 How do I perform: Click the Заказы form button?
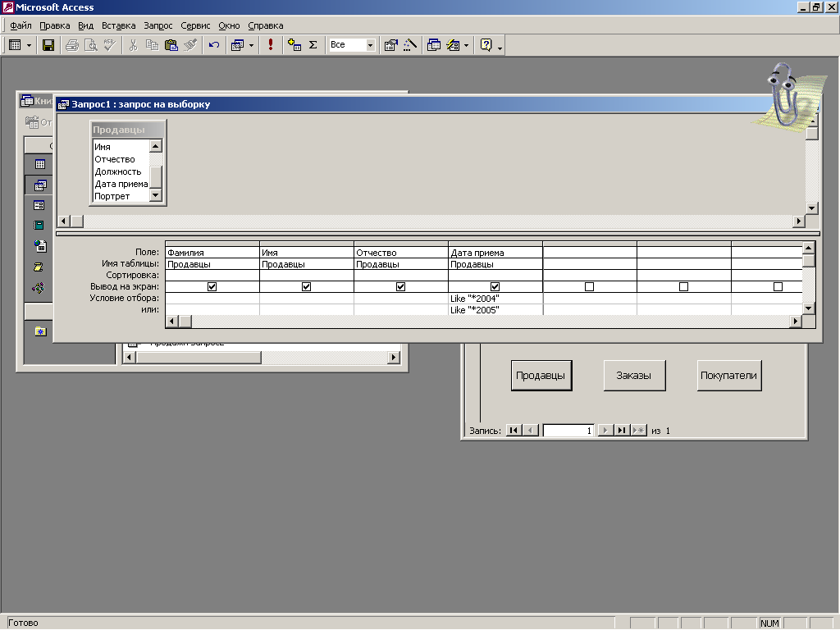pyautogui.click(x=634, y=376)
